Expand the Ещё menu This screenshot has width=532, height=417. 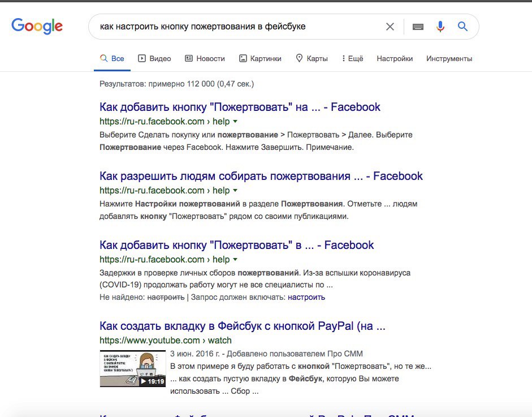point(353,58)
